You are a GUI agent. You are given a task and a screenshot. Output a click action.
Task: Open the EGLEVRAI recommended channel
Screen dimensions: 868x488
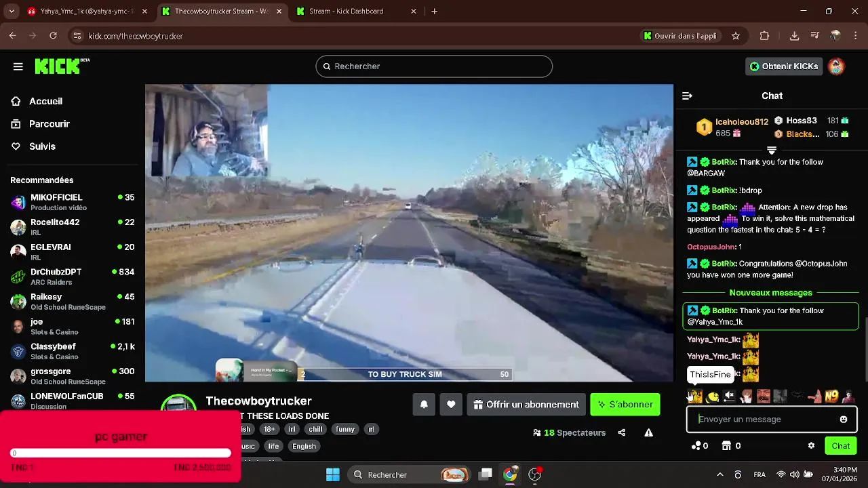[73, 252]
